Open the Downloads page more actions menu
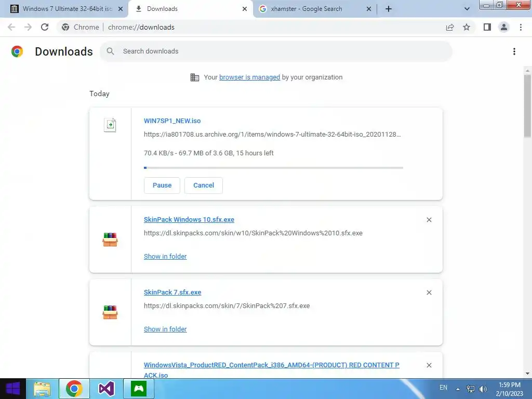 tap(514, 51)
